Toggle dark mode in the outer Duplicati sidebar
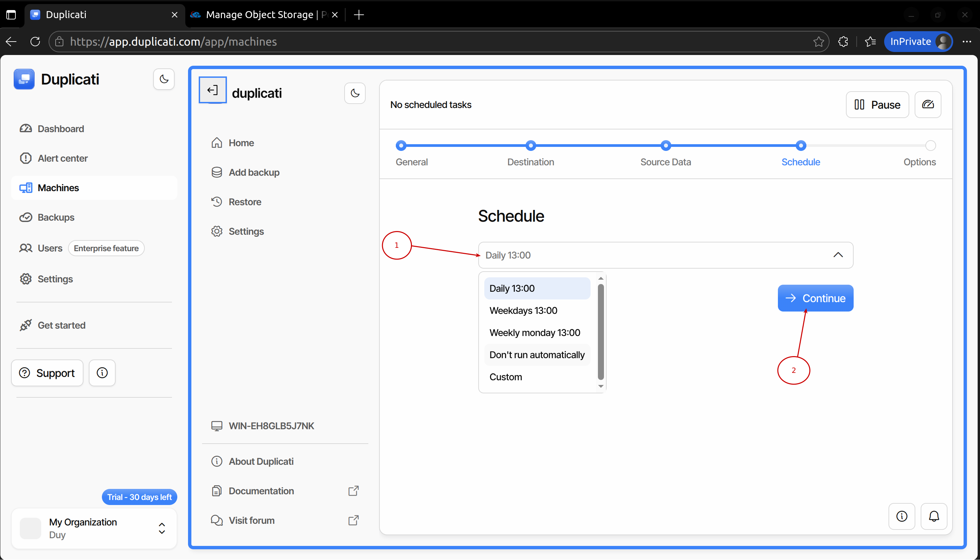 point(164,79)
